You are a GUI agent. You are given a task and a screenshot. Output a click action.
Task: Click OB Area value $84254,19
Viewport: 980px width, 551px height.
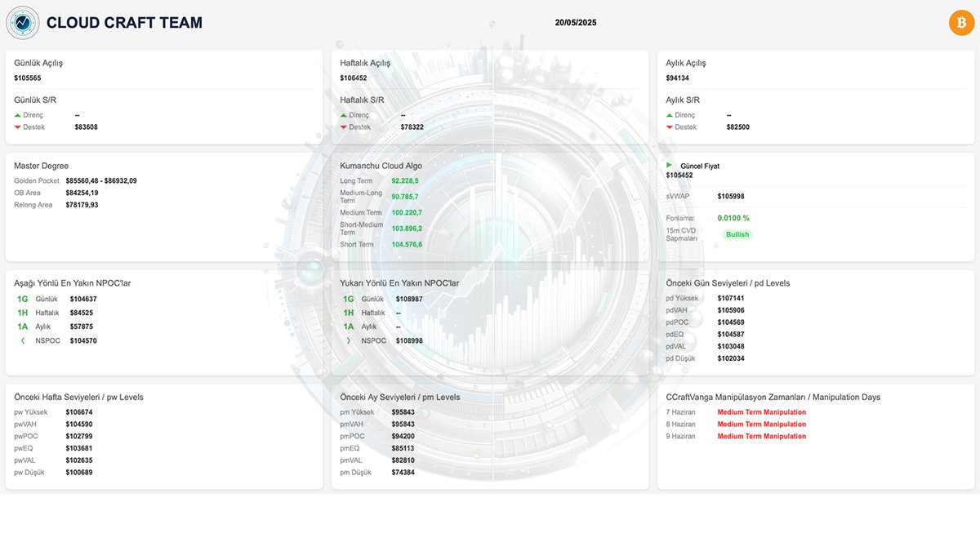point(82,193)
